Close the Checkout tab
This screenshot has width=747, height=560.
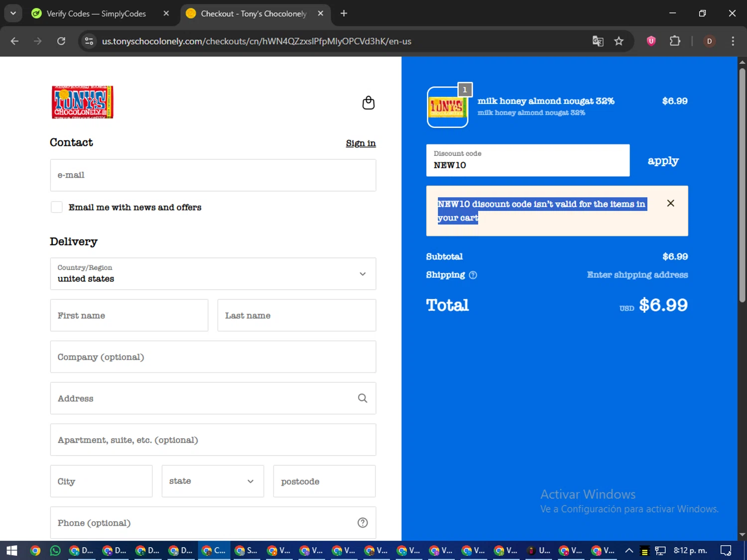click(x=320, y=13)
